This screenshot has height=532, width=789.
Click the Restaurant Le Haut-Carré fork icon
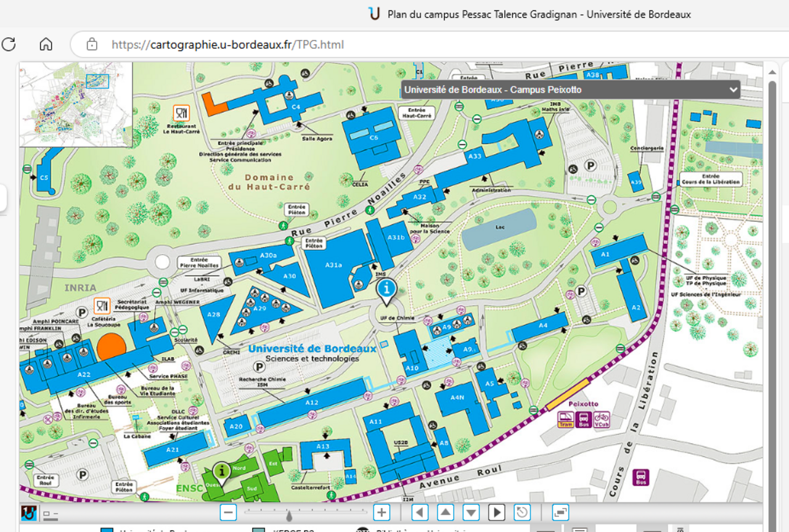(181, 112)
